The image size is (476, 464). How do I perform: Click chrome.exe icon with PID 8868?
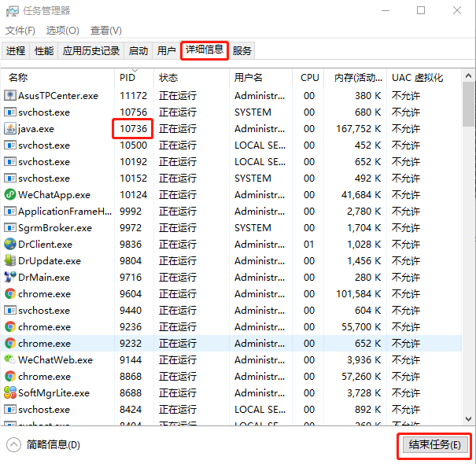[x=9, y=376]
